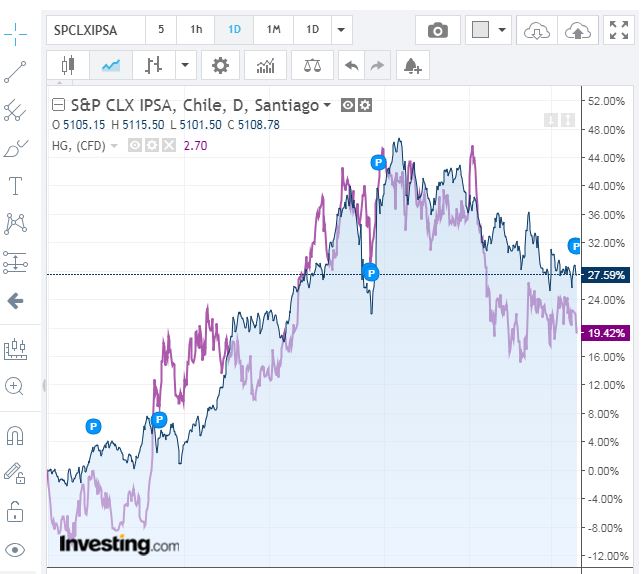The height and width of the screenshot is (574, 642).
Task: Collapse the S&P CLX IPSA legend
Action: [x=58, y=105]
